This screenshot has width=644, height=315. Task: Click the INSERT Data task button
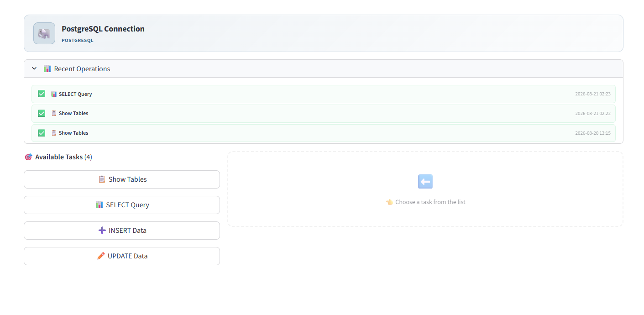pos(122,231)
